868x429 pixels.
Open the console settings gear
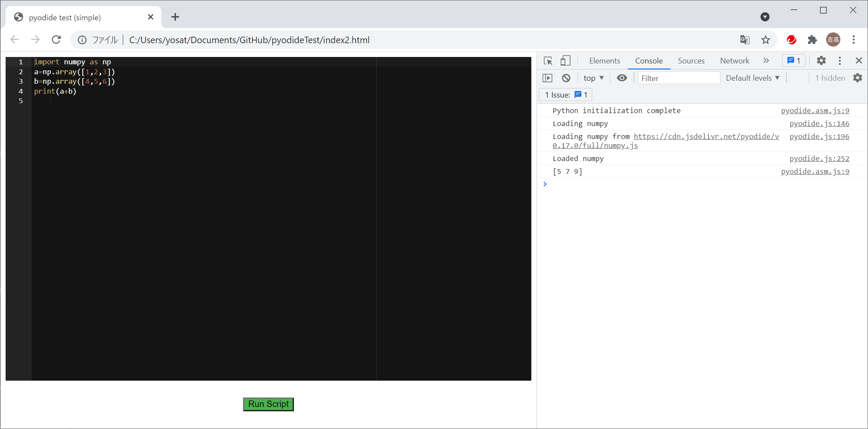click(x=858, y=78)
